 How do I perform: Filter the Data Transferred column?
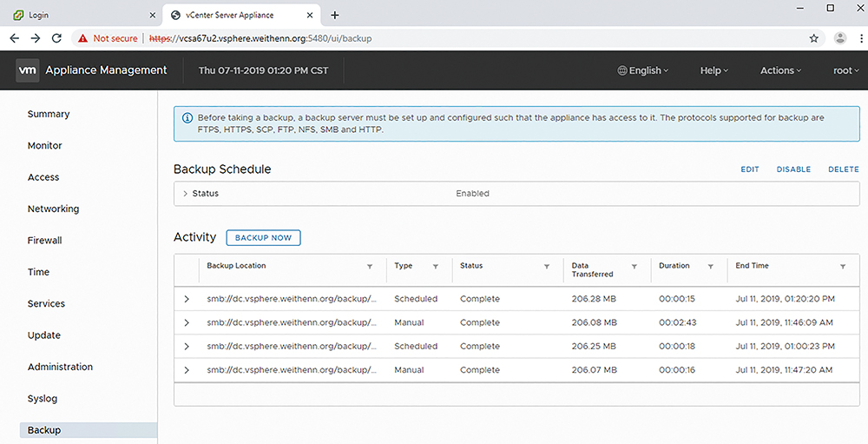tap(635, 267)
